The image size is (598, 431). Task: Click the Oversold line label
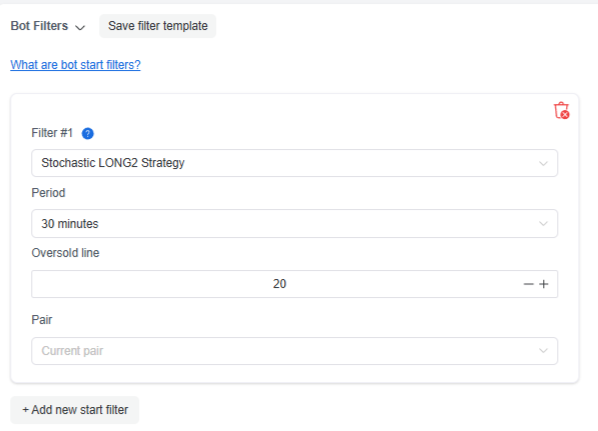coord(65,253)
